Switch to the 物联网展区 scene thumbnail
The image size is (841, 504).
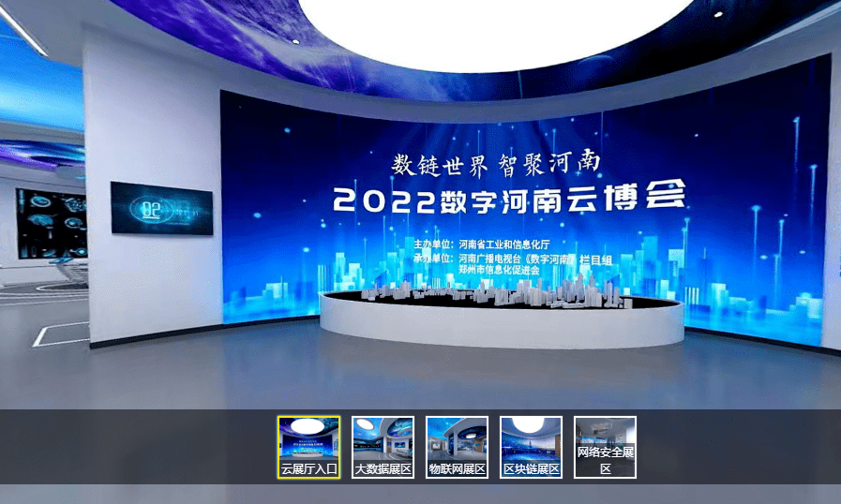coord(457,447)
